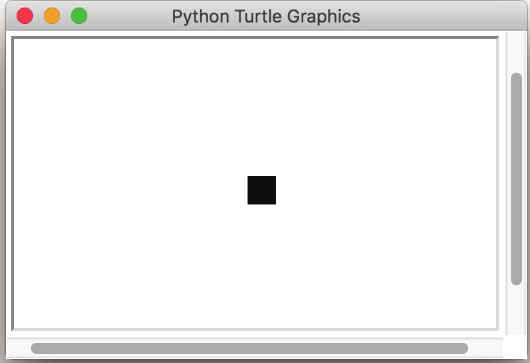
Task: Click the Python Turtle Graphics title text
Action: (x=266, y=16)
